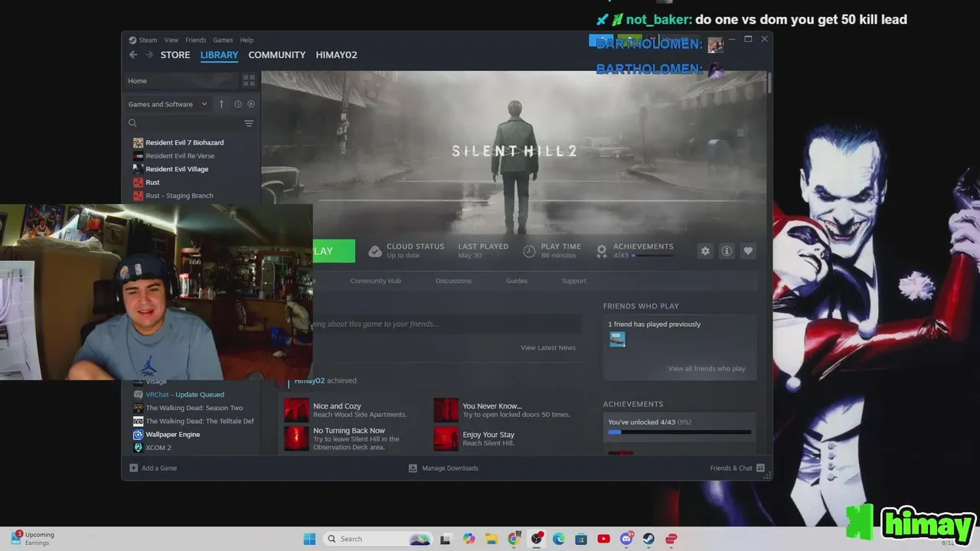This screenshot has width=980, height=551.
Task: Open advanced library filter options
Action: pyautogui.click(x=249, y=123)
